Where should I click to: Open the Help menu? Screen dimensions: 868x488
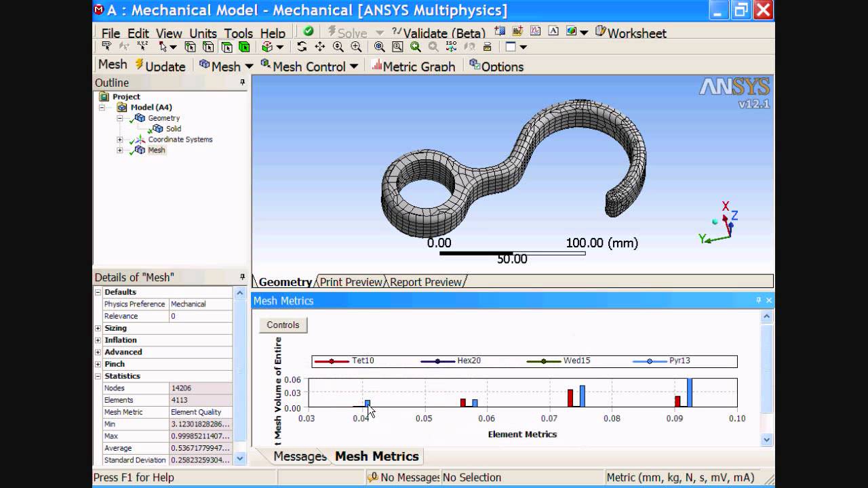click(273, 33)
